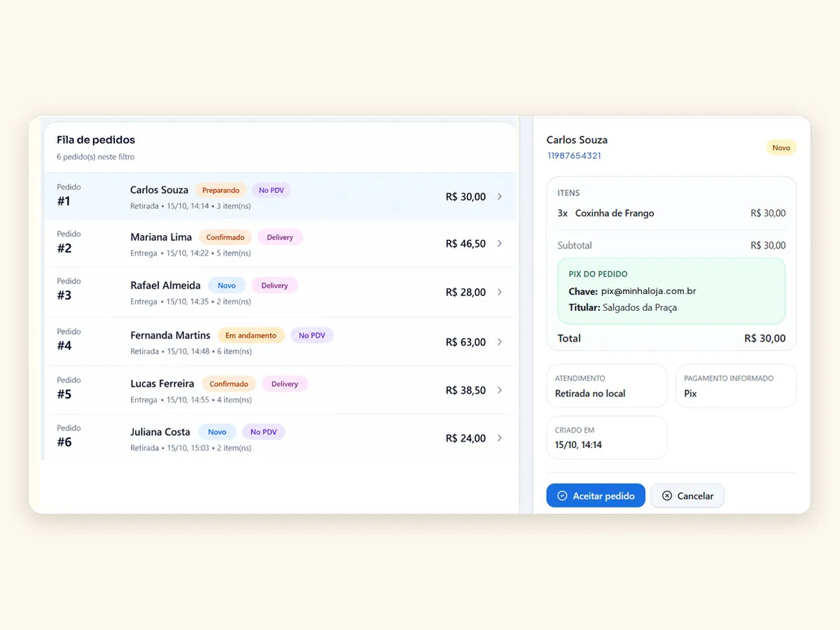Select Lucas Ferreira order row
840x630 pixels.
pos(280,391)
